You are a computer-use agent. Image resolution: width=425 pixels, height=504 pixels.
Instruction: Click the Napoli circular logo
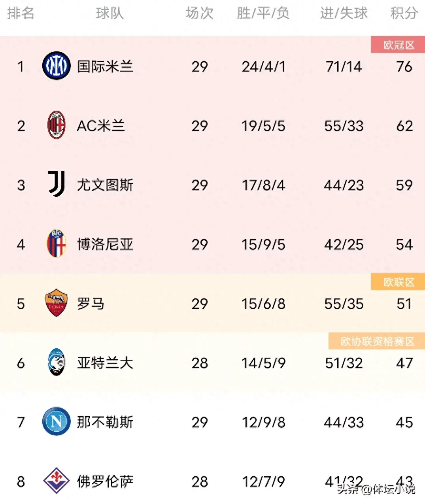pos(56,421)
